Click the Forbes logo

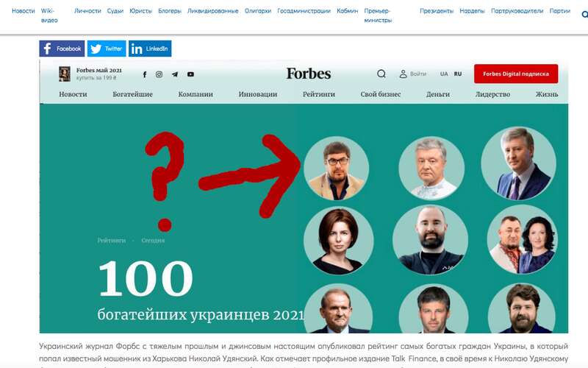click(x=309, y=74)
